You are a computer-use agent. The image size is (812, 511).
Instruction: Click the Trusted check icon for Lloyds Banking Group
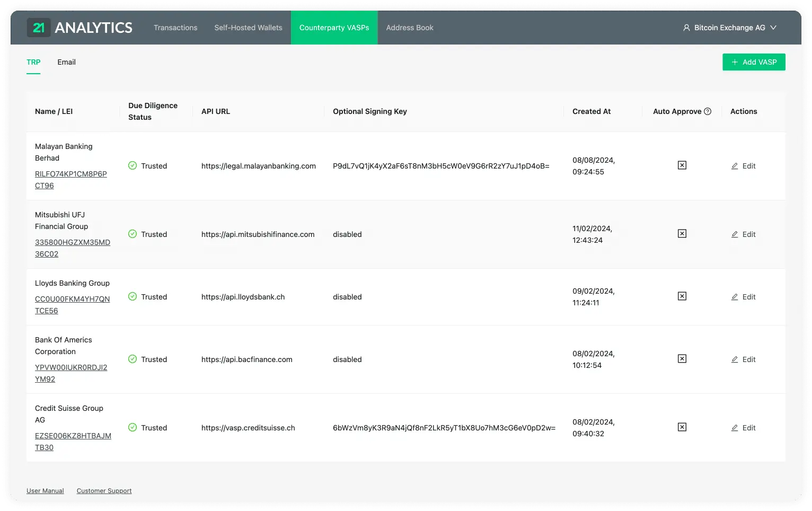tap(133, 296)
